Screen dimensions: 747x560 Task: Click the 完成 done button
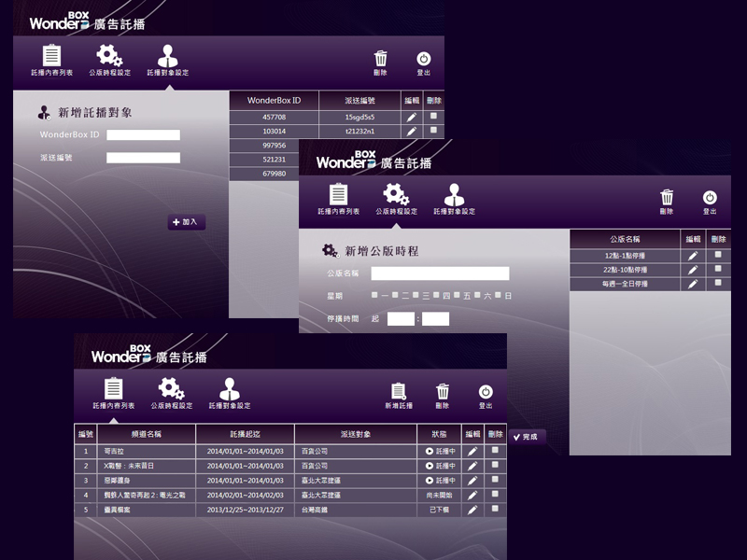coord(527,436)
